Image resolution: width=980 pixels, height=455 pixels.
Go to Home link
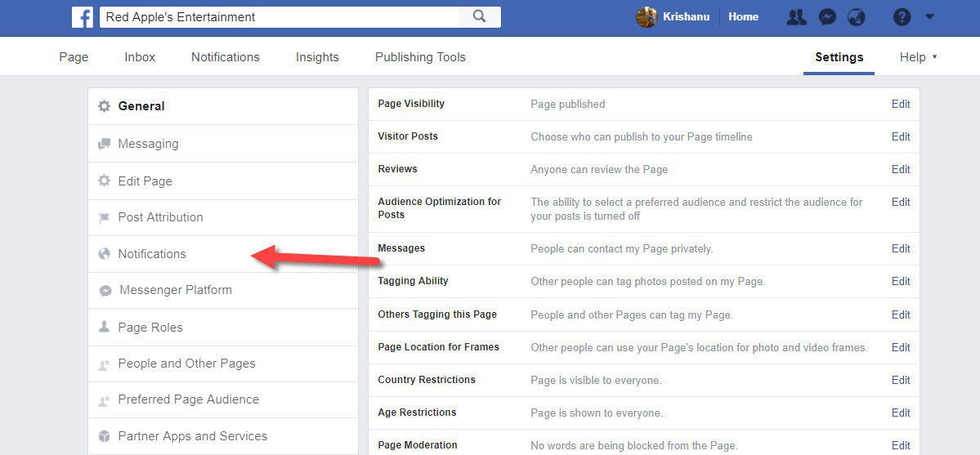tap(743, 17)
